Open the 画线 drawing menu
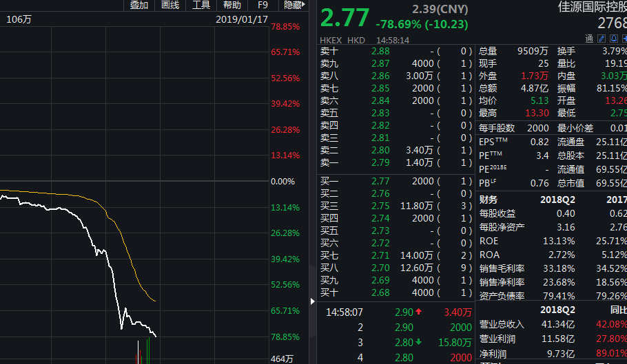627x364 pixels. coord(170,6)
